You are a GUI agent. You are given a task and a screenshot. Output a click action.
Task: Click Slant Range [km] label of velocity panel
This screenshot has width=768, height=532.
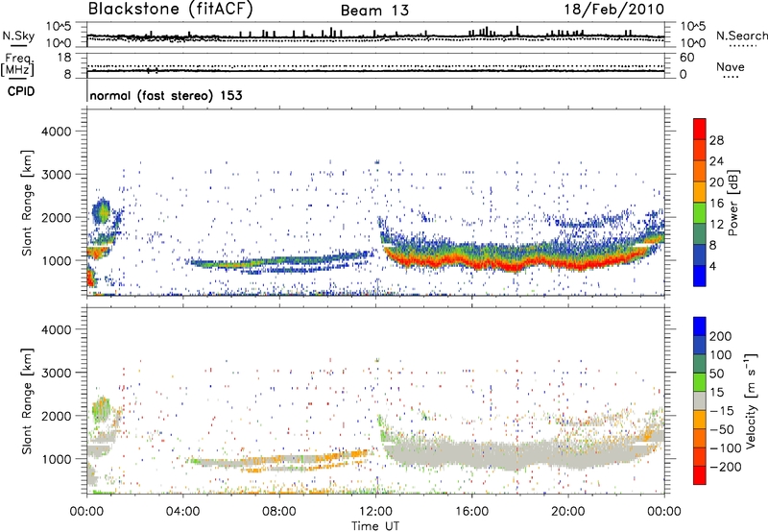(x=27, y=401)
